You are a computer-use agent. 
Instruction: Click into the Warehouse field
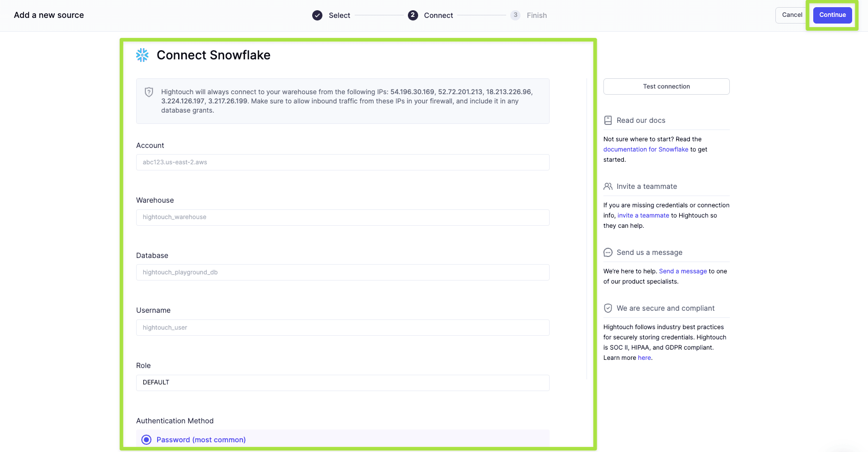tap(342, 217)
